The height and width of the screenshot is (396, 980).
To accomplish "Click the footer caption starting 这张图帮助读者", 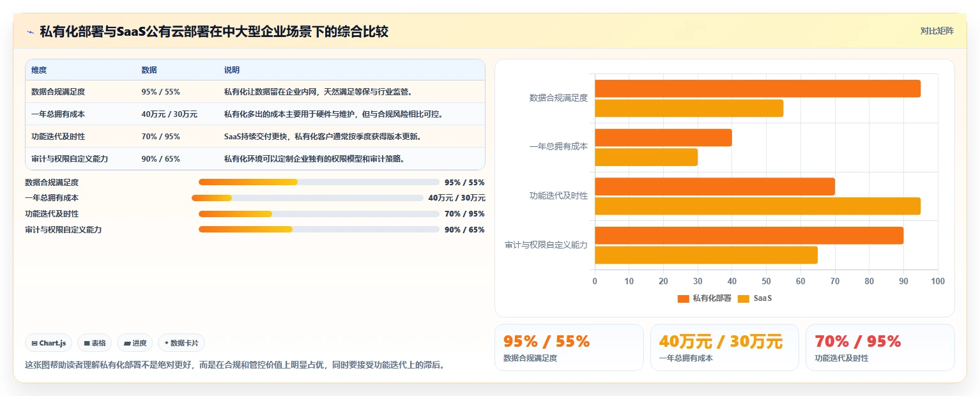I will [x=234, y=365].
